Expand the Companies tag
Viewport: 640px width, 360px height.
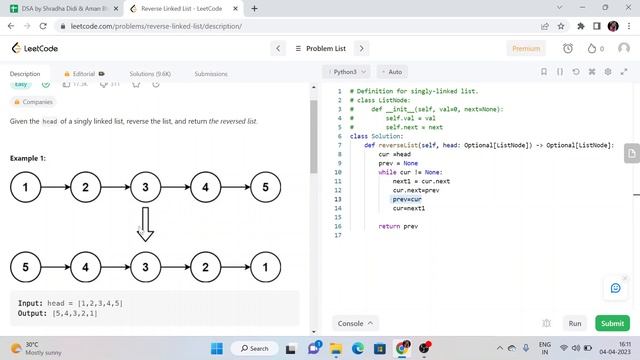(x=33, y=102)
